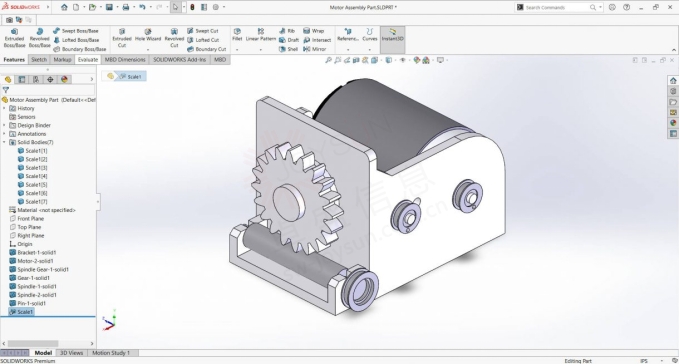Open the Evaluate ribbon tab

(x=88, y=59)
